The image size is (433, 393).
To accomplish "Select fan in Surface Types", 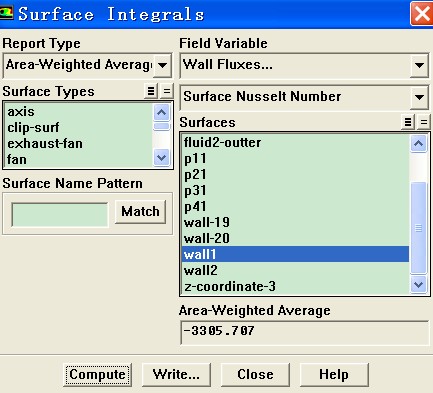I will point(78,160).
